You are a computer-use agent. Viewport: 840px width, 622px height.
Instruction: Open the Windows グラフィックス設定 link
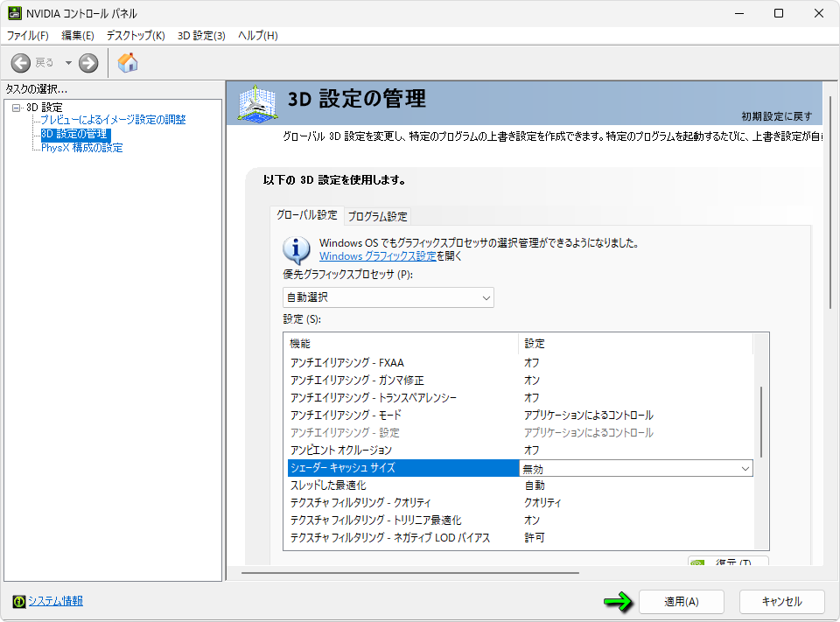click(x=378, y=256)
